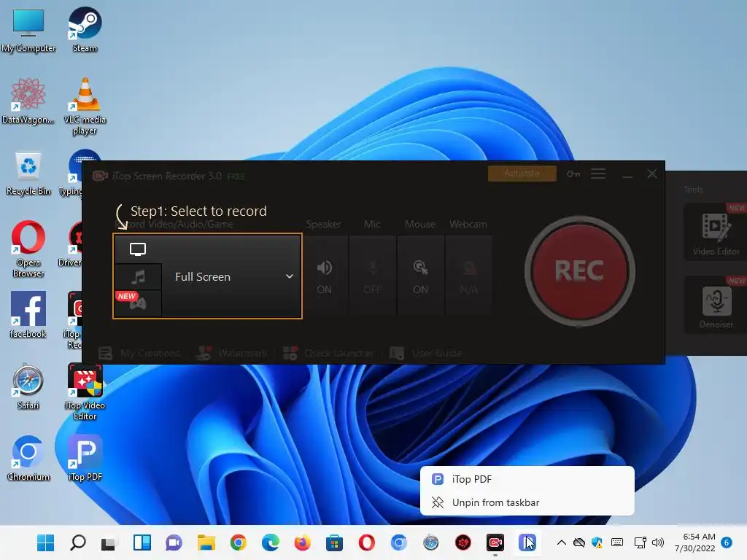Image resolution: width=747 pixels, height=560 pixels.
Task: Open the clock and date panel
Action: coord(695,542)
